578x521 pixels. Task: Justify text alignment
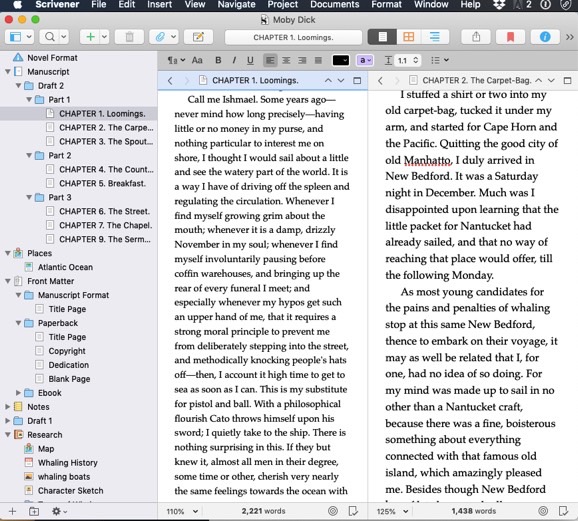(318, 60)
